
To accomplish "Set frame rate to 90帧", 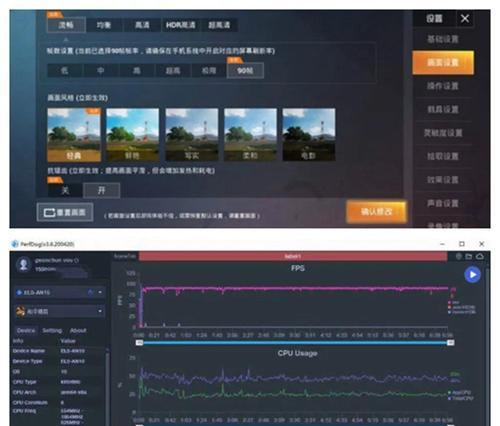I will [245, 71].
